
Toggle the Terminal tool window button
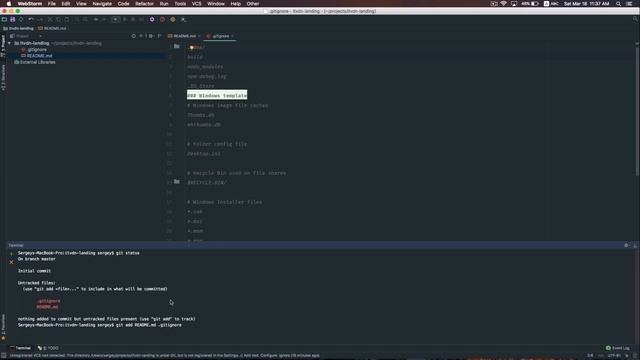click(20, 348)
